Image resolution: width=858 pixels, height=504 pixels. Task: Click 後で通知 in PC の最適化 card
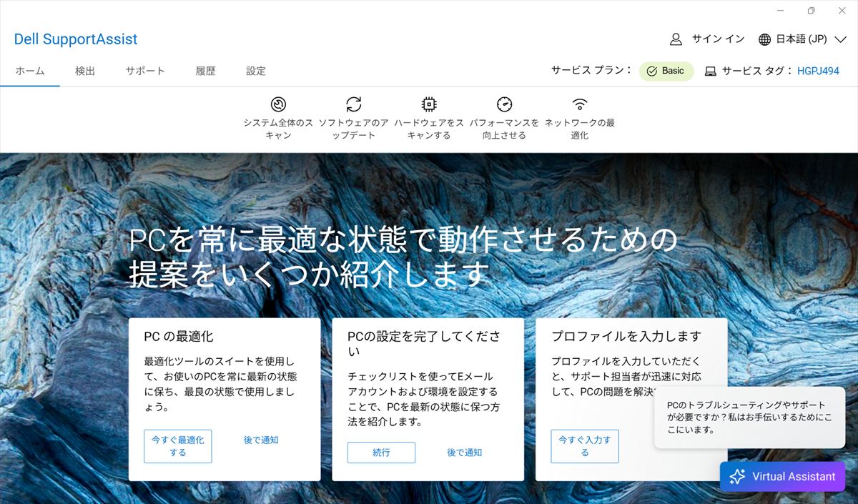pyautogui.click(x=261, y=440)
